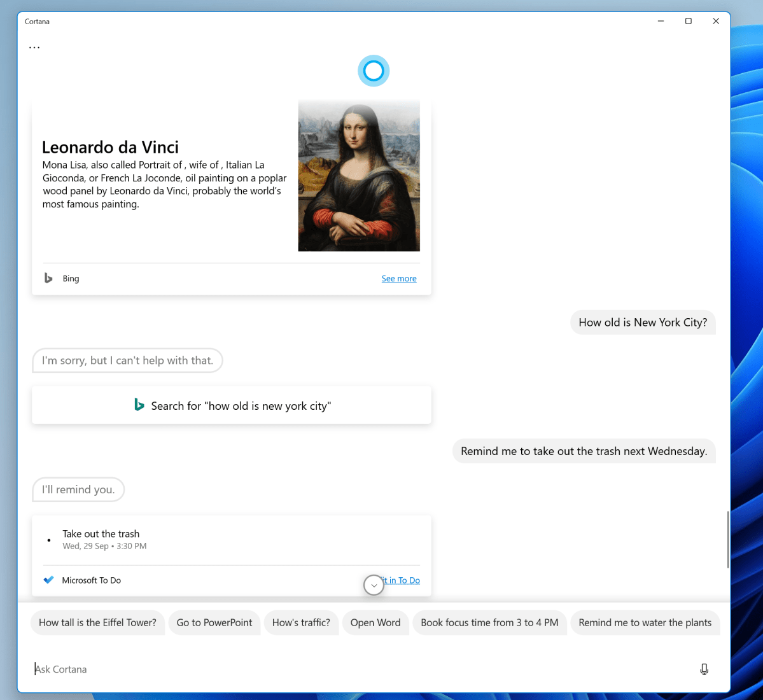Pick Book focus time from 3 to 4 PM
This screenshot has height=700, width=763.
tap(489, 622)
